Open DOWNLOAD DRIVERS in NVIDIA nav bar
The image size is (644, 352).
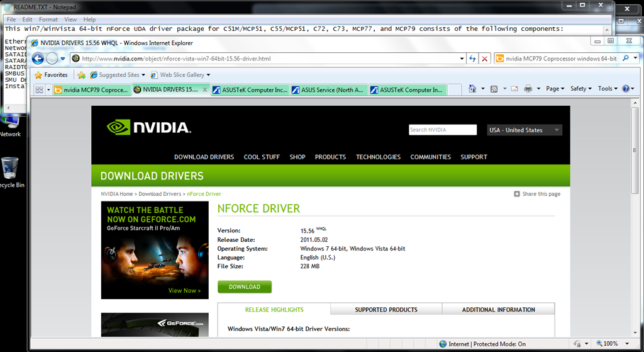point(204,157)
